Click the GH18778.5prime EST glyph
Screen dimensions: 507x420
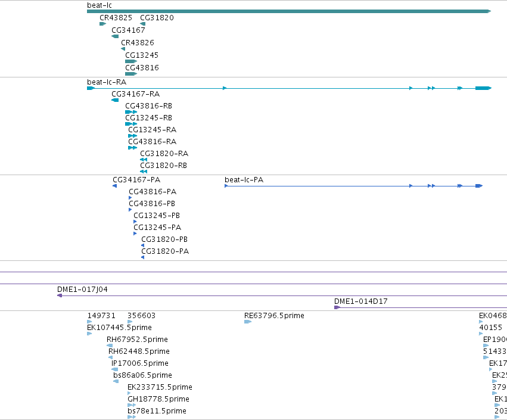click(132, 406)
